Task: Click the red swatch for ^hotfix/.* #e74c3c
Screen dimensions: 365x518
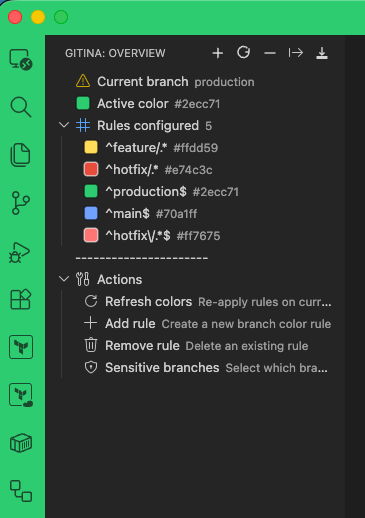Action: pyautogui.click(x=91, y=169)
